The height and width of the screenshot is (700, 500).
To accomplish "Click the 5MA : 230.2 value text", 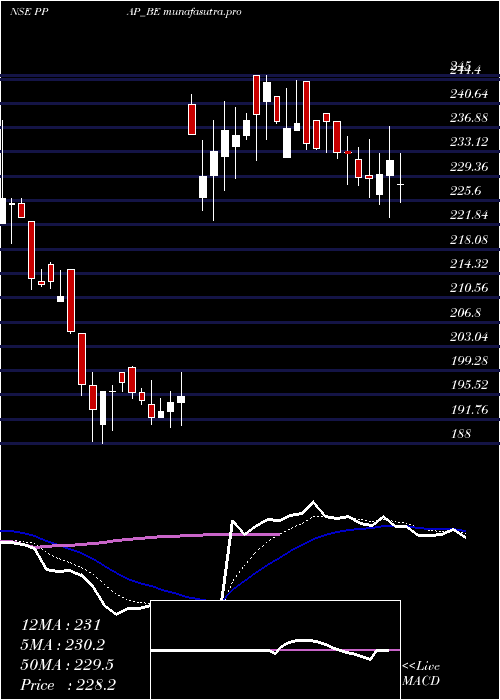I will [x=62, y=645].
